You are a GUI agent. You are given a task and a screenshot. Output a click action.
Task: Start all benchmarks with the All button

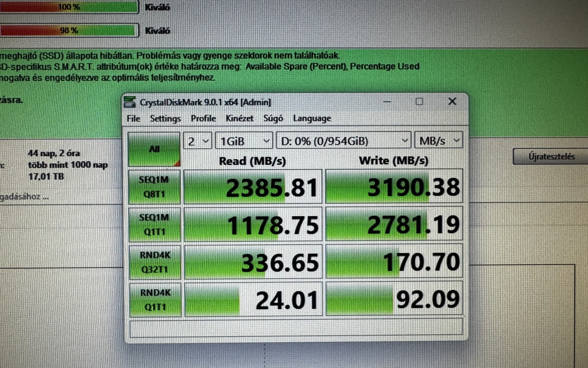154,149
